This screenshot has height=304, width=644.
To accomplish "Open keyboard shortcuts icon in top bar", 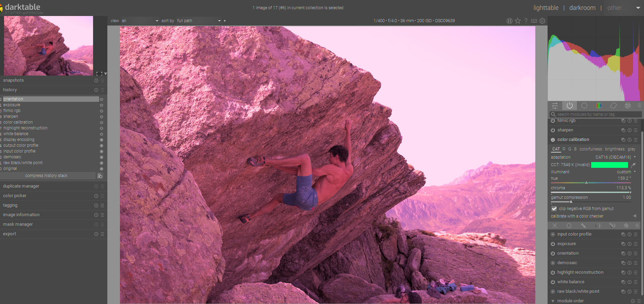I will [534, 21].
